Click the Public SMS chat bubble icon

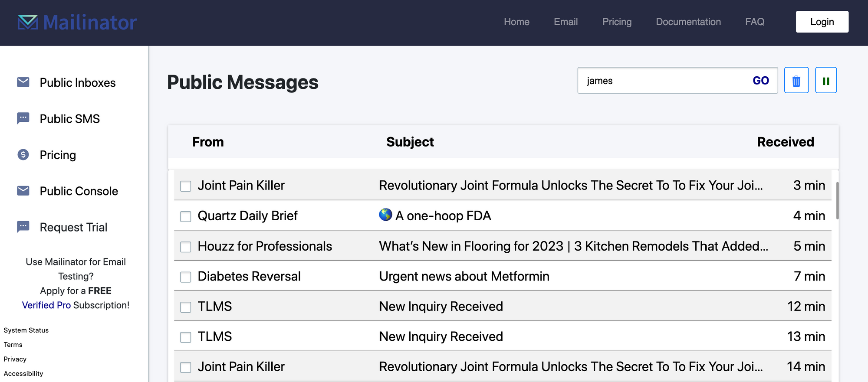pyautogui.click(x=23, y=118)
